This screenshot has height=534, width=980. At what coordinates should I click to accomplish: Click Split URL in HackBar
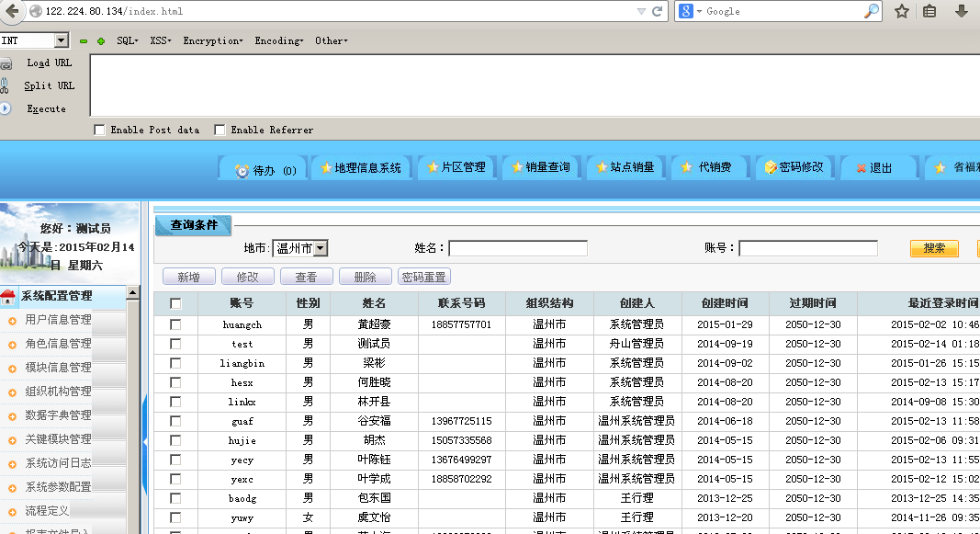click(50, 85)
